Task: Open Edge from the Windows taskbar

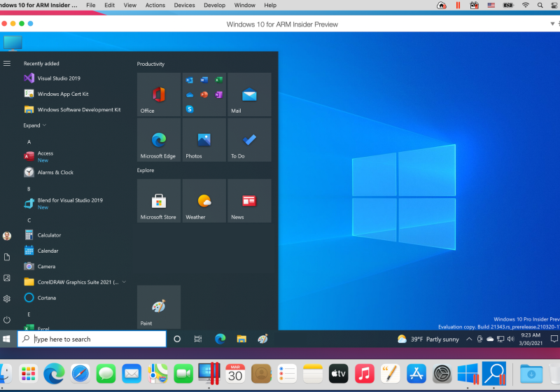Action: pos(220,339)
